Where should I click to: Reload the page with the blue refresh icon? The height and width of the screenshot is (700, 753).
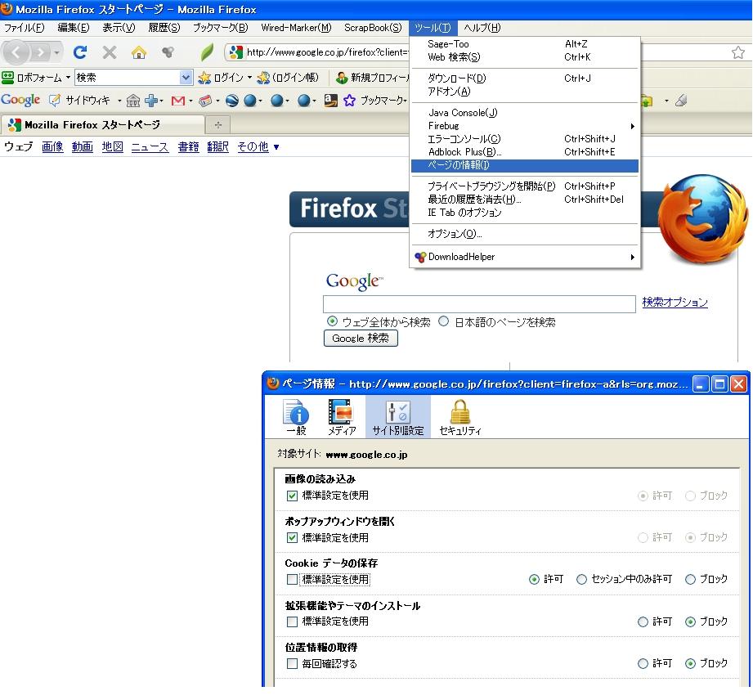click(x=80, y=52)
